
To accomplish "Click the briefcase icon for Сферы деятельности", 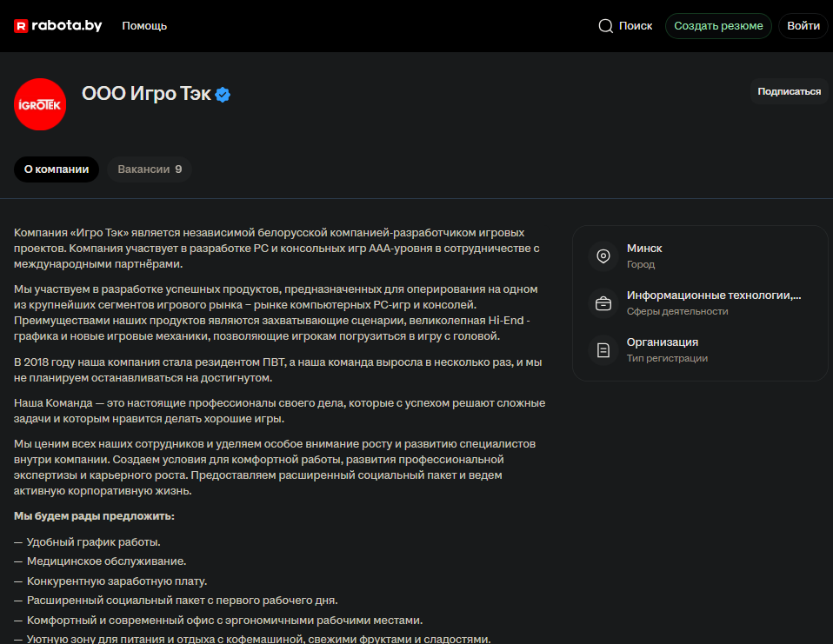I will (603, 303).
